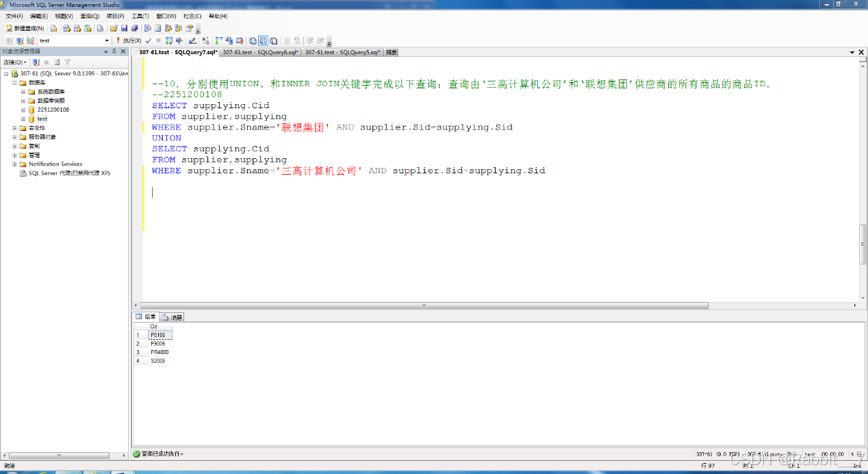This screenshot has width=868, height=474.
Task: Show the Object Explorer window icon
Action: click(168, 28)
